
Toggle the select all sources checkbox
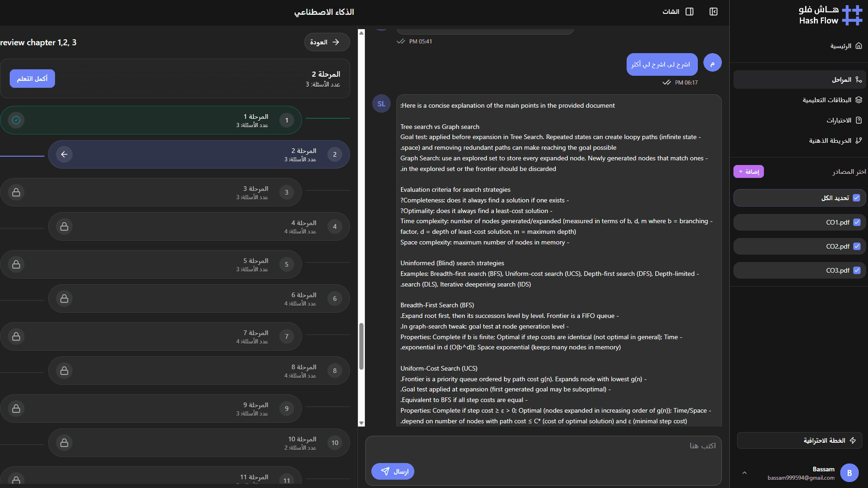coord(856,198)
